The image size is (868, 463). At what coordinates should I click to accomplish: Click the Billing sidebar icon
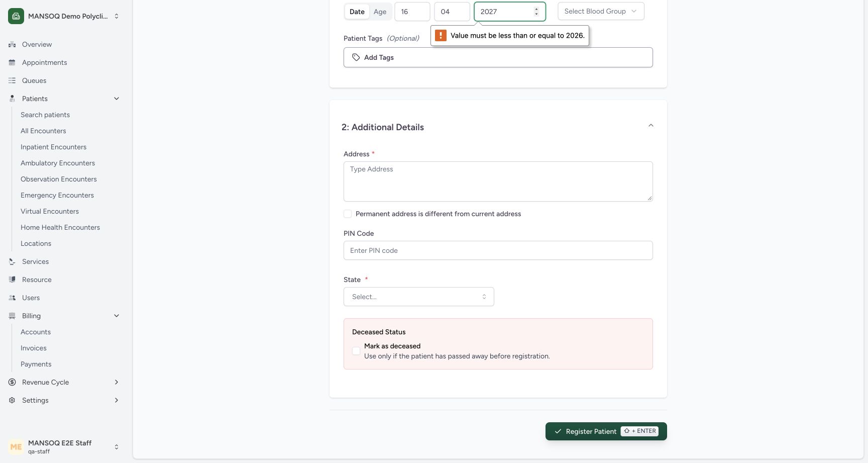pos(12,316)
